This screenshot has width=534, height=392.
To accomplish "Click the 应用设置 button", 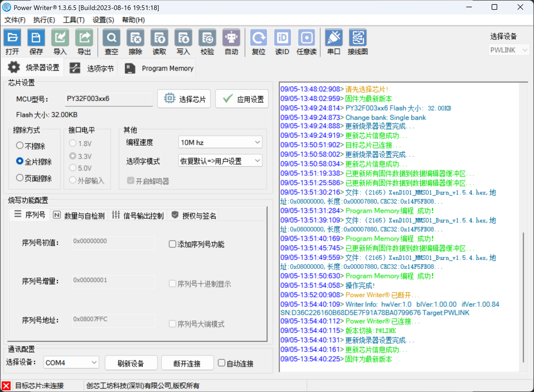I will [242, 99].
